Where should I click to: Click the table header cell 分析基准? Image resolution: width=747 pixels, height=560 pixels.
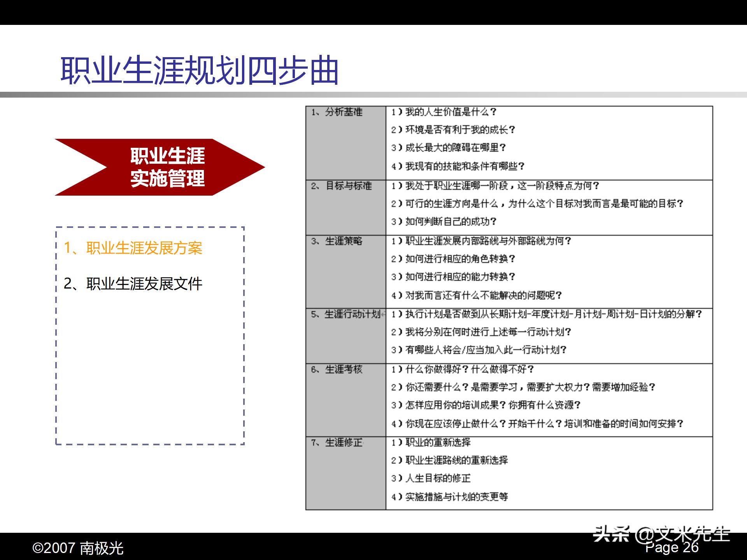click(x=338, y=112)
